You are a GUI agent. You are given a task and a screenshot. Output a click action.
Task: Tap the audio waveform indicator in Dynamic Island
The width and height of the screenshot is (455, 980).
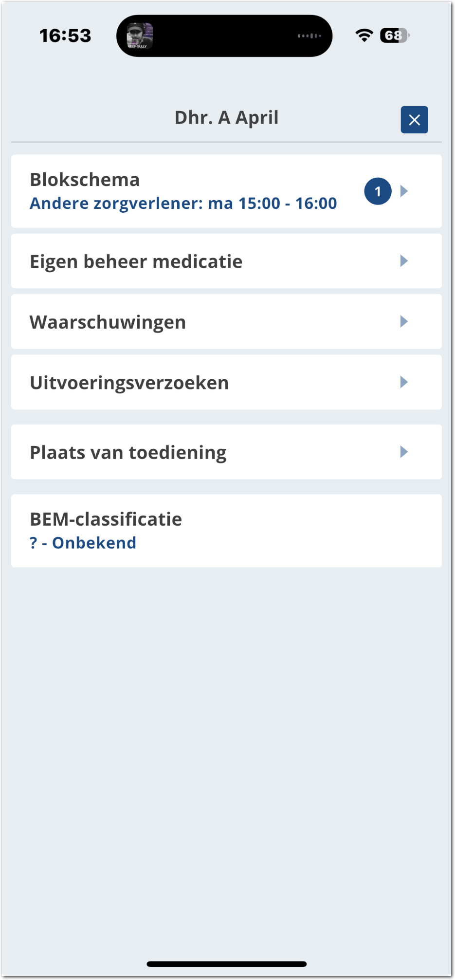coord(309,36)
